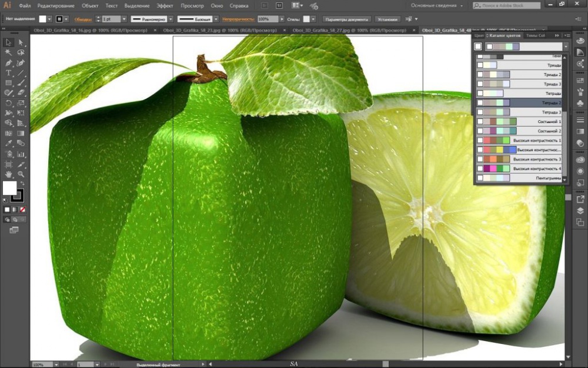Select the Type tool
Image resolution: width=588 pixels, height=368 pixels.
pos(9,72)
